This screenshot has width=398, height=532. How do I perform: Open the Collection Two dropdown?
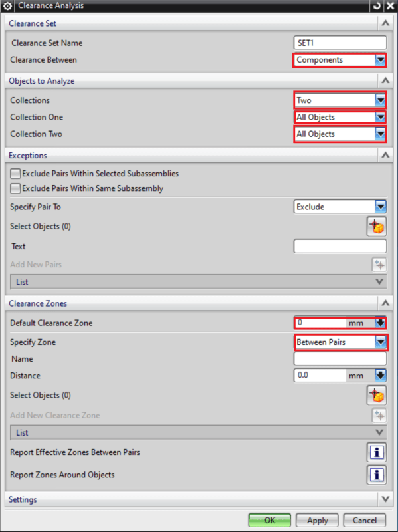pyautogui.click(x=340, y=134)
